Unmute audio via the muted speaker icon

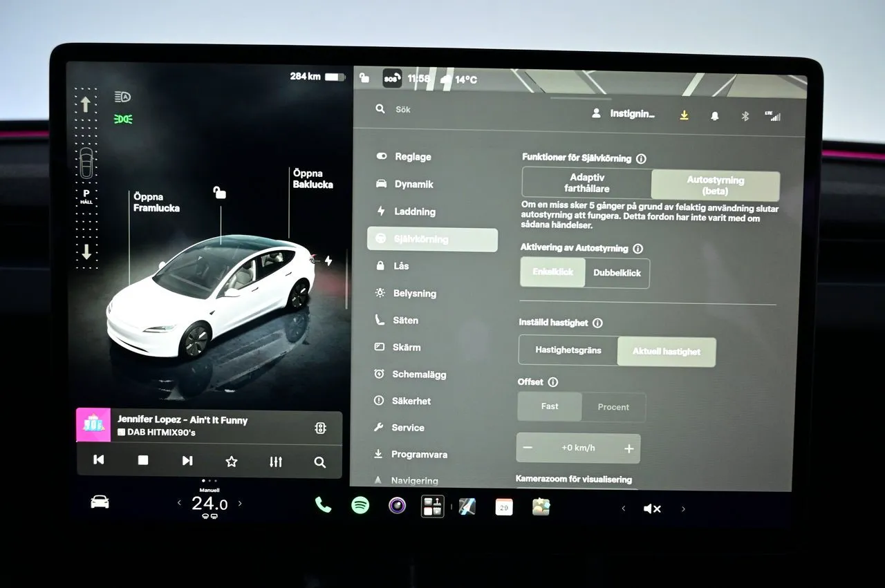652,509
